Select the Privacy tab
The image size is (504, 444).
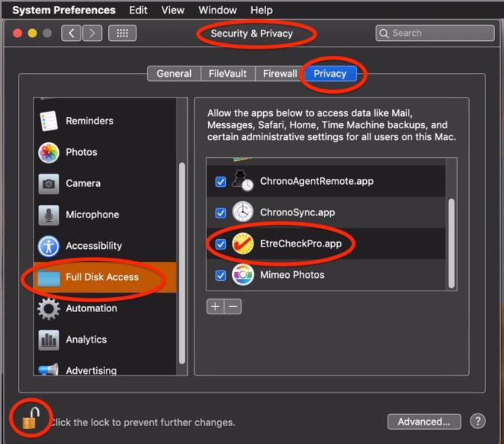tap(330, 74)
